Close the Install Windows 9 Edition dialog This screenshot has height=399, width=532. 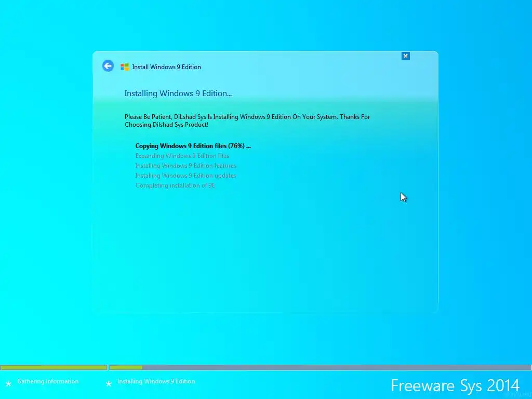coord(405,56)
